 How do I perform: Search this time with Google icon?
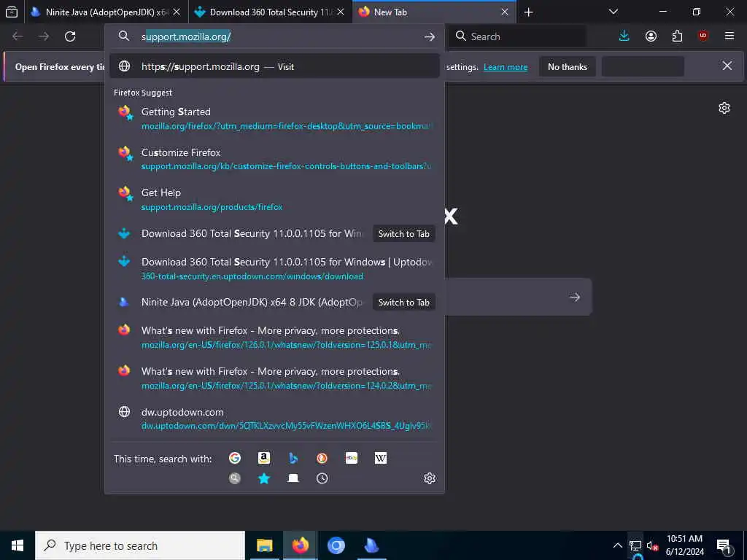coord(234,458)
